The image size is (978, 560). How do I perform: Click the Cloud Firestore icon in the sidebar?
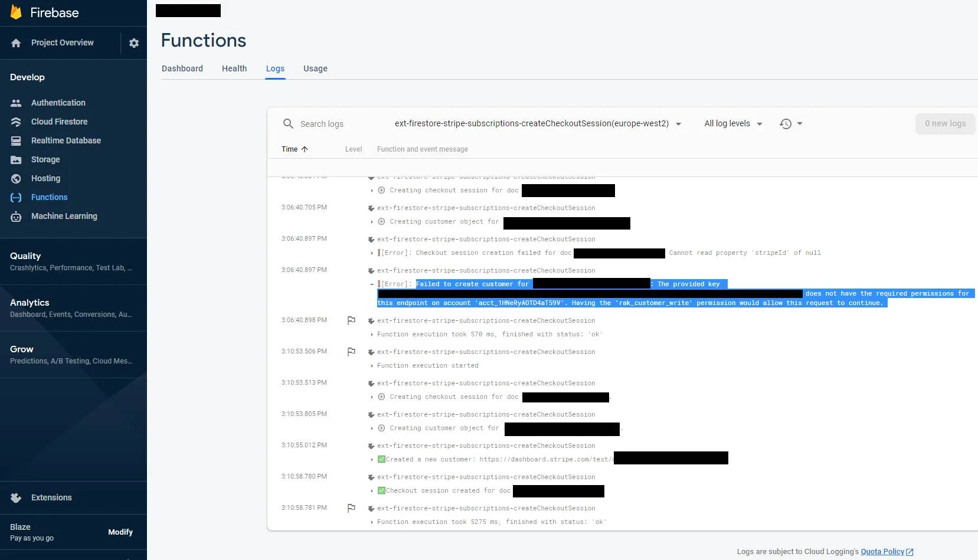(16, 122)
